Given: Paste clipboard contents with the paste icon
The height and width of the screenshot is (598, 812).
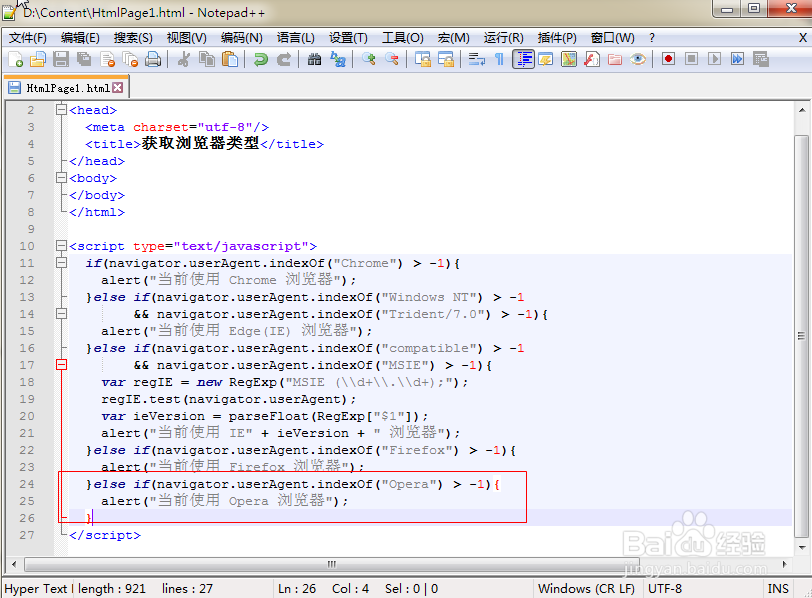Looking at the screenshot, I should 230,60.
